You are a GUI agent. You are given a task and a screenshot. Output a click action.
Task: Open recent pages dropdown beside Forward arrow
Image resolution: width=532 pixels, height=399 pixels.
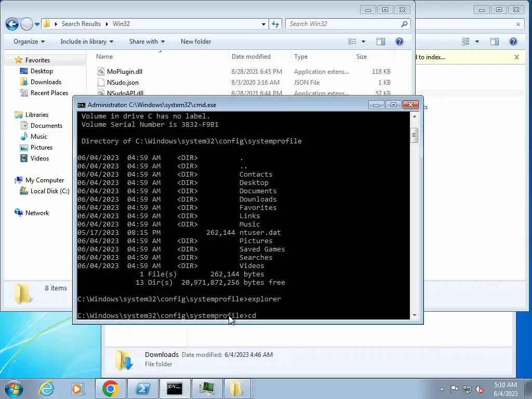pos(37,24)
